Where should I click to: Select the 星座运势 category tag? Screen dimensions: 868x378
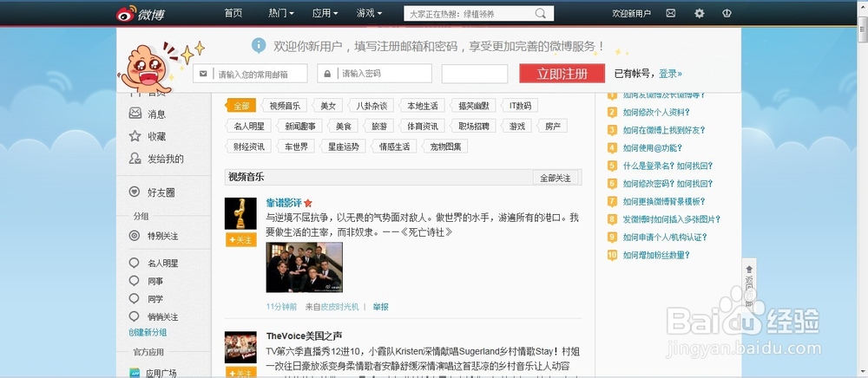pos(343,147)
